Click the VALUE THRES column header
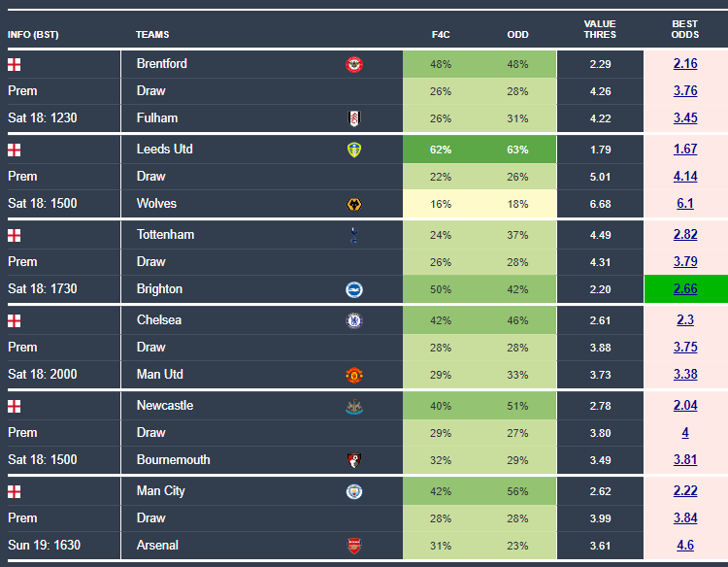Image resolution: width=728 pixels, height=567 pixels. 599,29
